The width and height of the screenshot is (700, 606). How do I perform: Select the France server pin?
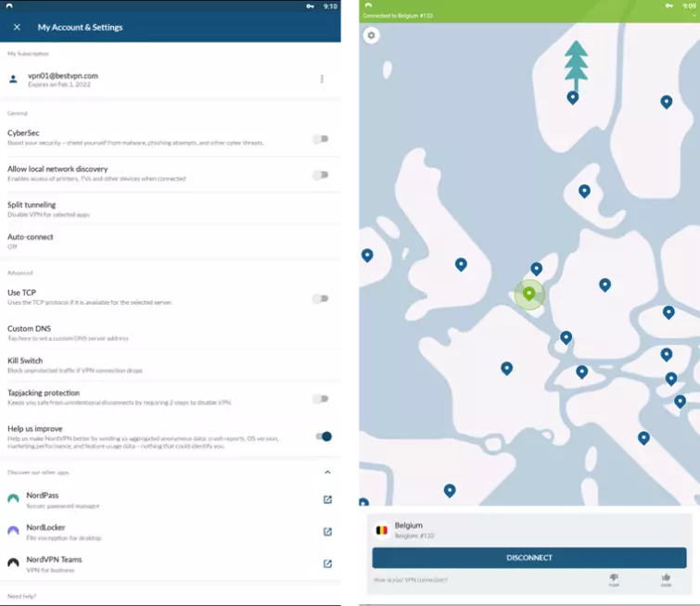point(507,369)
